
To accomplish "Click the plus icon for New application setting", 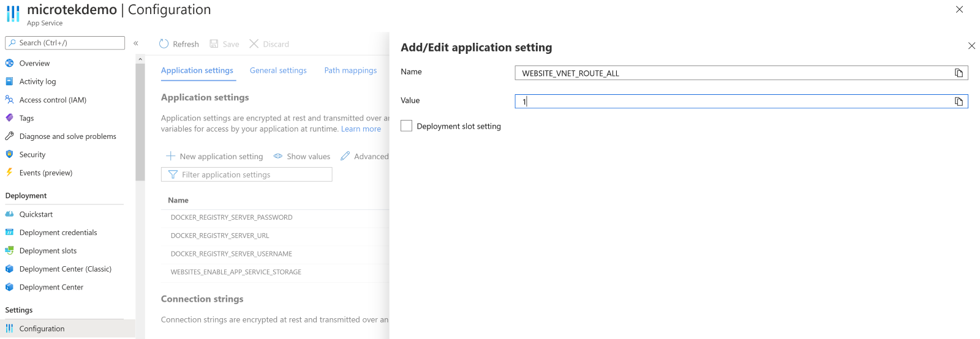I will pos(171,156).
